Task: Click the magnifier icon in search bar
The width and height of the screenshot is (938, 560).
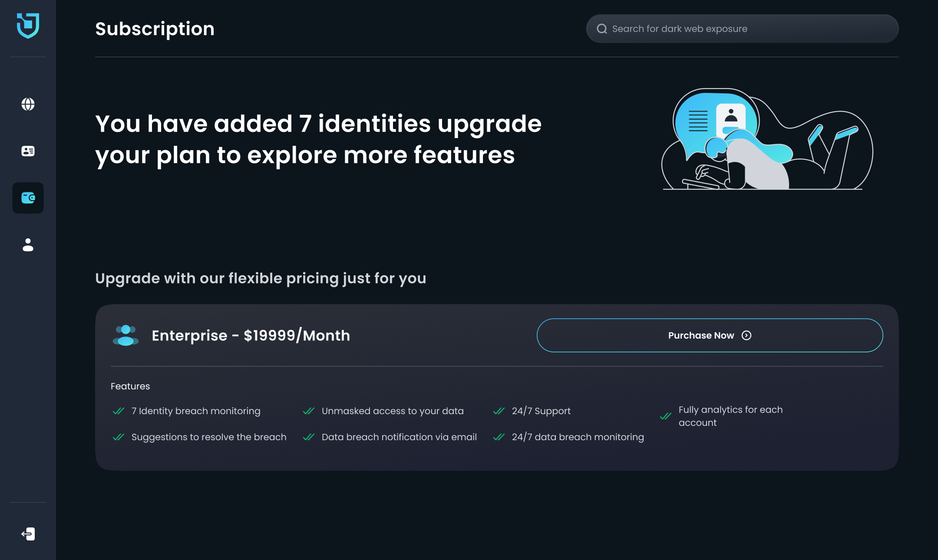Action: tap(601, 29)
